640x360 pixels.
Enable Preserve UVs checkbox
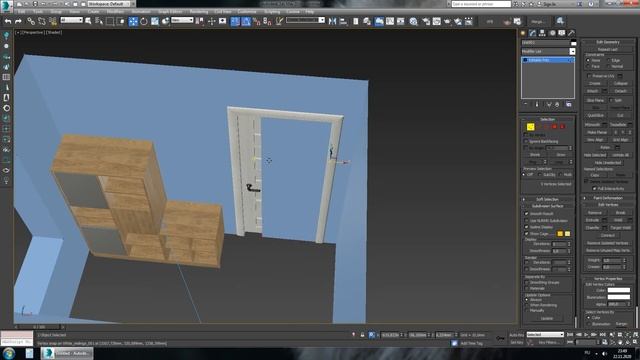(x=589, y=76)
